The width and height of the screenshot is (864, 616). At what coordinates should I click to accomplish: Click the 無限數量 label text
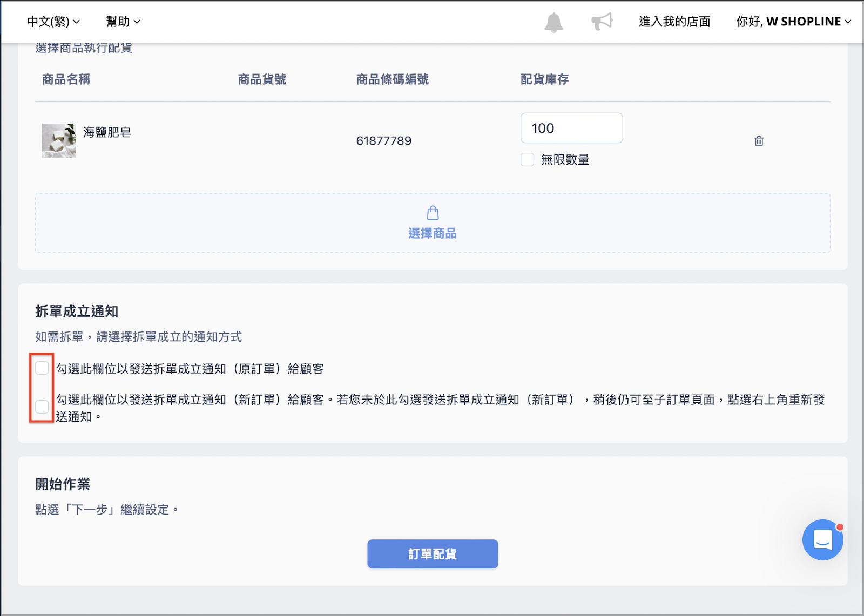tap(565, 160)
